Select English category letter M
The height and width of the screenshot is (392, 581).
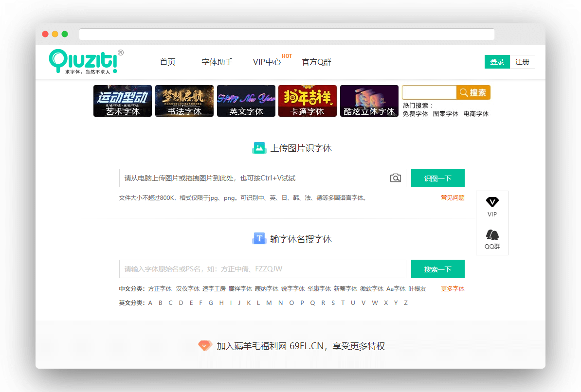click(x=269, y=303)
